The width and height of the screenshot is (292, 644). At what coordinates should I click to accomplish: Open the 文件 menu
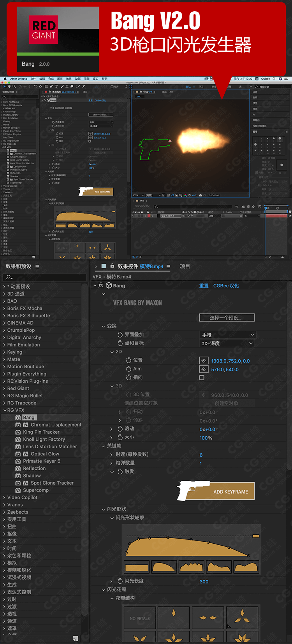click(x=33, y=79)
